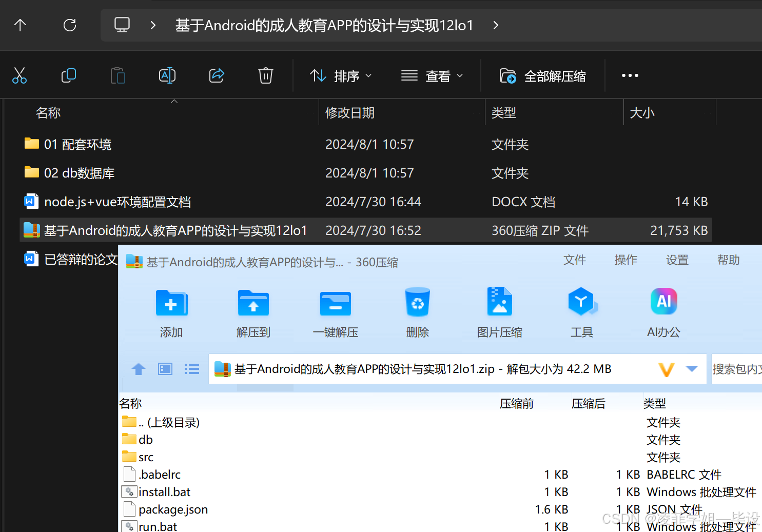
Task: Click 添加 add files icon in 360压缩
Action: coord(171,312)
